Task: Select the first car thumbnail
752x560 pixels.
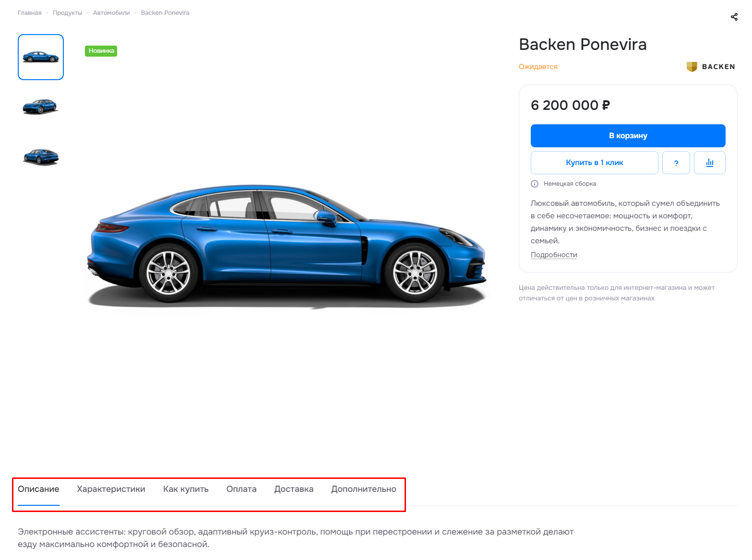Action: [41, 57]
